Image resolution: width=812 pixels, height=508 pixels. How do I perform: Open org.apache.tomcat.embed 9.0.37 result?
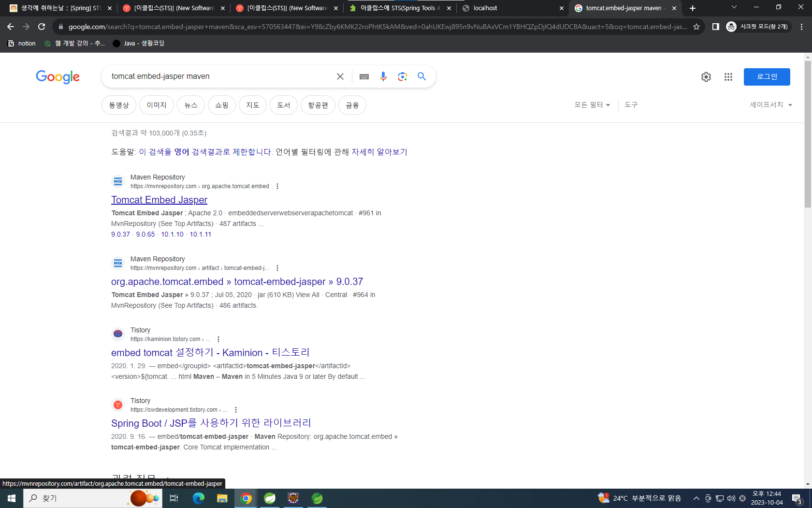[x=237, y=282]
